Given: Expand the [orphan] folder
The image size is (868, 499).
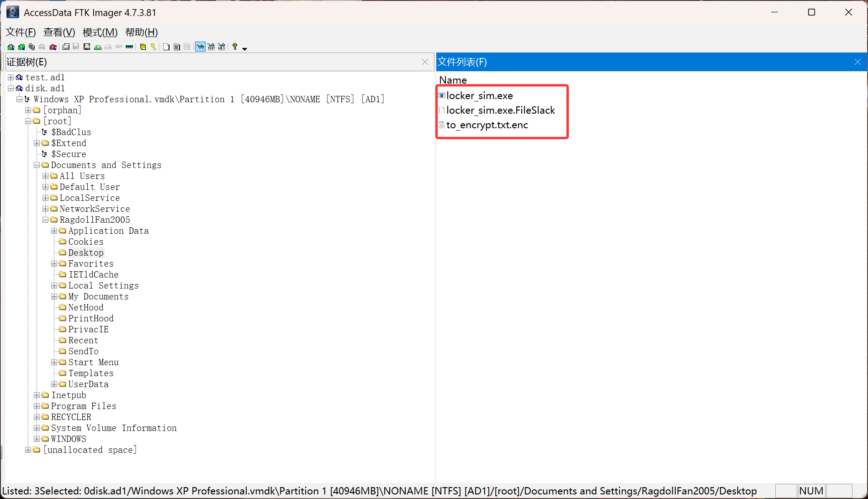Looking at the screenshot, I should (x=28, y=110).
